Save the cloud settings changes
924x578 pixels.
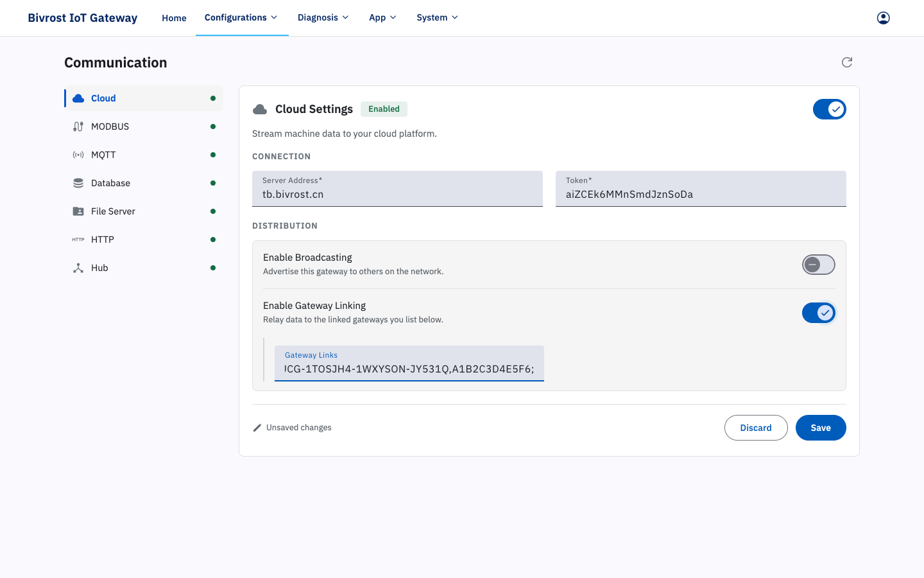(x=821, y=428)
